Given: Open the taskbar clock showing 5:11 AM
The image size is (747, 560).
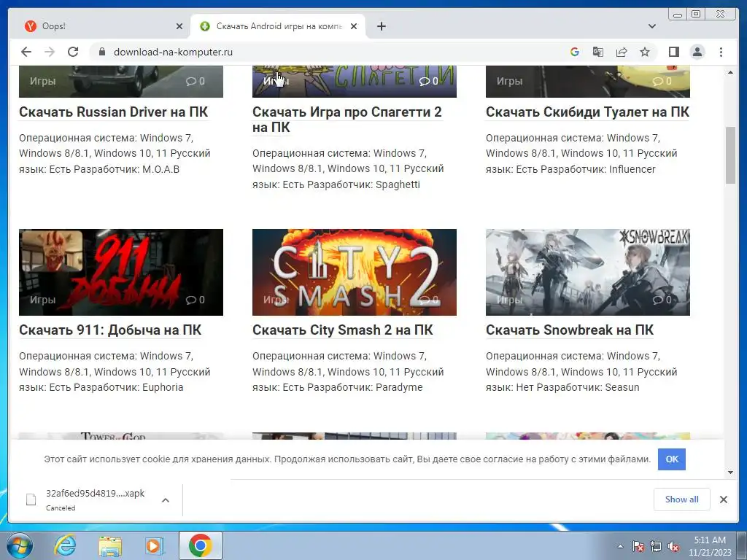Looking at the screenshot, I should (x=710, y=546).
